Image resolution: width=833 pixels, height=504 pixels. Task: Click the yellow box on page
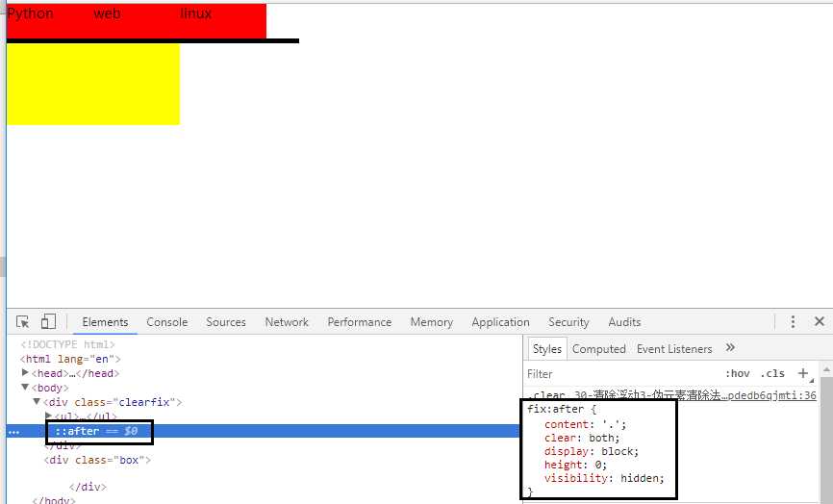pos(93,84)
